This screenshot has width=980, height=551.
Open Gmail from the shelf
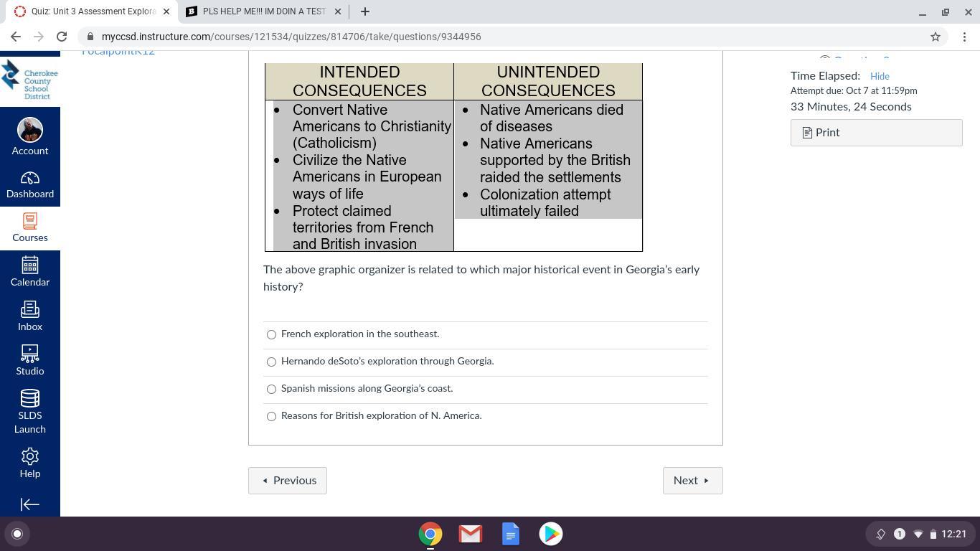[x=471, y=534]
